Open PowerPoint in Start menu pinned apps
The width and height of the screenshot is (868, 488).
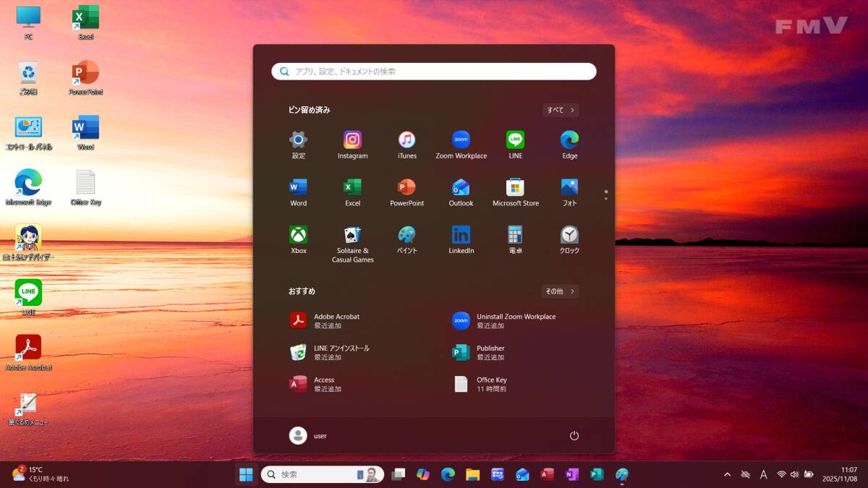click(x=407, y=192)
